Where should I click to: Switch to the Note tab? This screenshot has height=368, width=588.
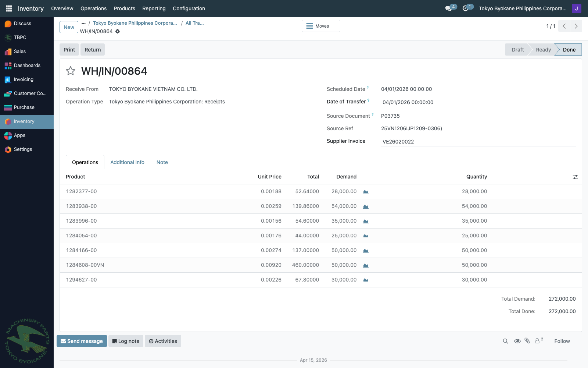point(162,162)
